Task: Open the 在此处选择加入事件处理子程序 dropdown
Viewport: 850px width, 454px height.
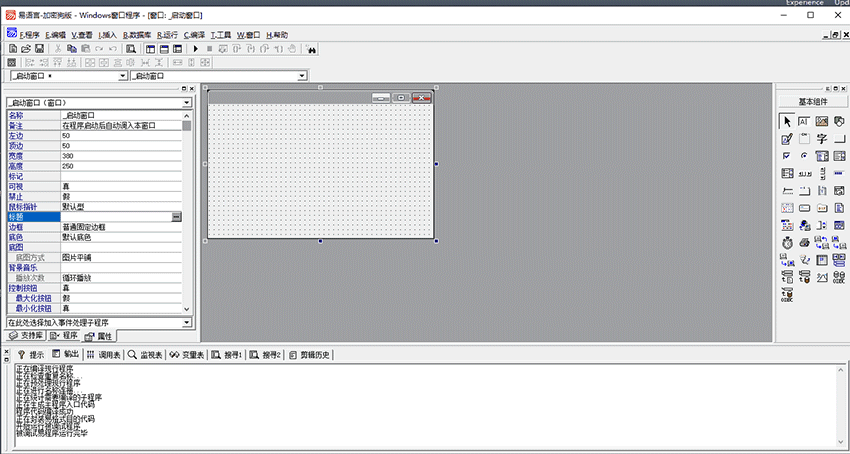Action: click(187, 323)
